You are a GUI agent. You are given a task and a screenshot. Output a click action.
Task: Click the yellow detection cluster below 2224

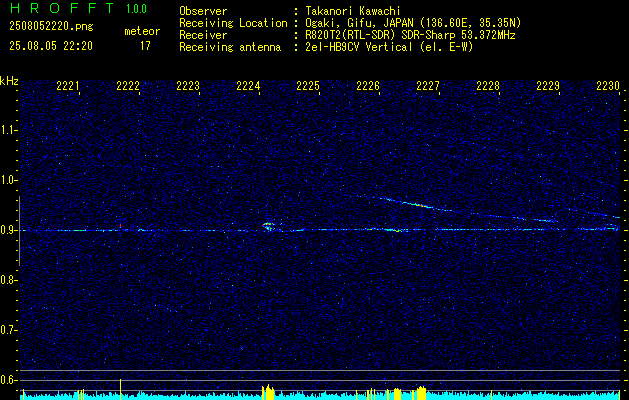tap(268, 392)
